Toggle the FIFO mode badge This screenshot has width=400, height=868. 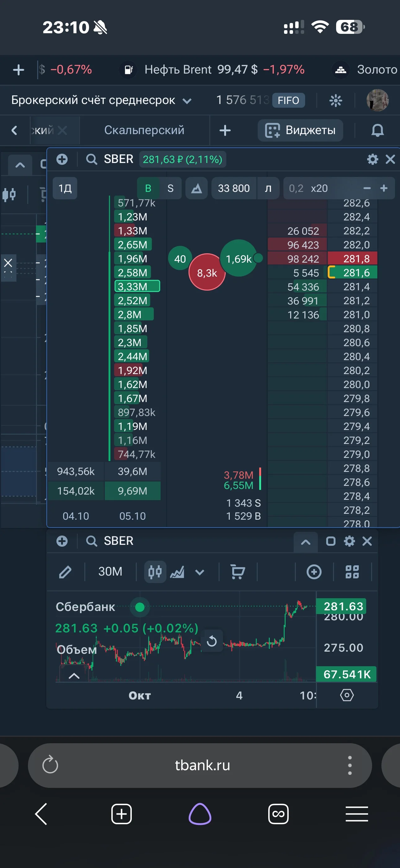tap(288, 100)
